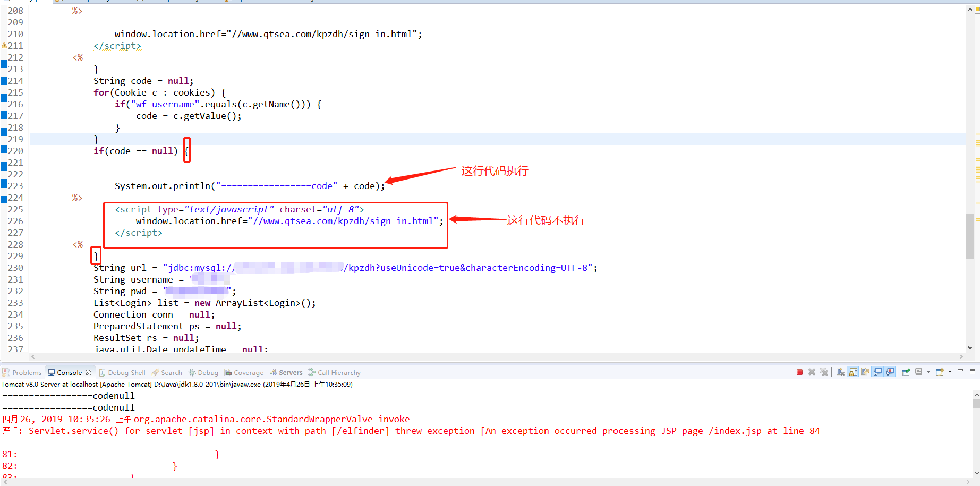This screenshot has height=486, width=980.
Task: Click the Tomcat v8.0 Server console title
Action: (x=177, y=385)
